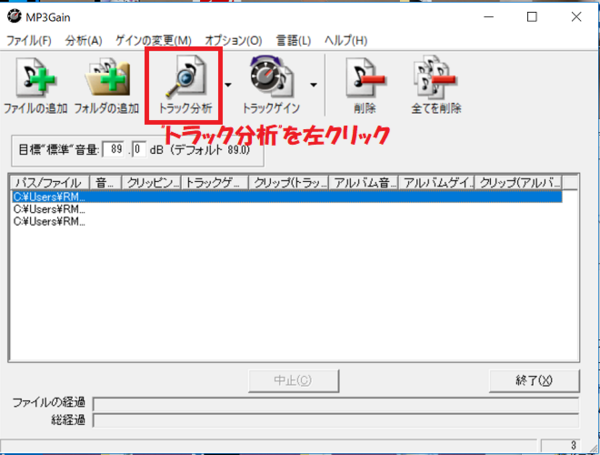Screen dimensions: 600x455
Task: Click the クリップ(トラッ... column header
Action: (x=289, y=183)
